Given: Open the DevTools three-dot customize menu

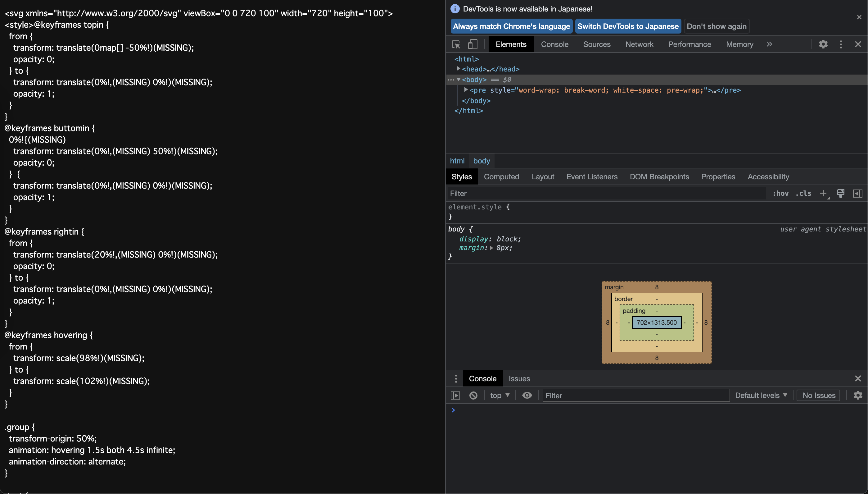Looking at the screenshot, I should tap(841, 44).
